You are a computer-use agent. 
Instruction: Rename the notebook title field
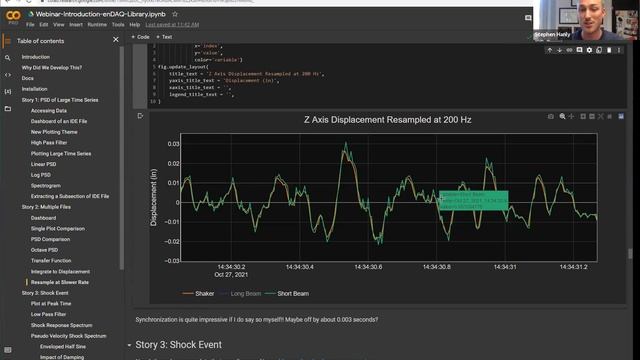click(x=100, y=14)
